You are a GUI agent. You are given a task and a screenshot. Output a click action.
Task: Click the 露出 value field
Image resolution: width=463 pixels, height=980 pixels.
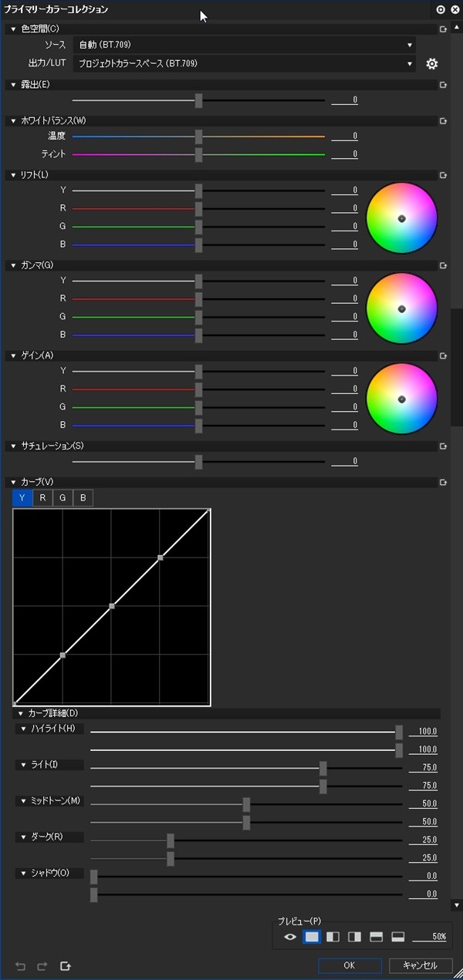(x=345, y=100)
